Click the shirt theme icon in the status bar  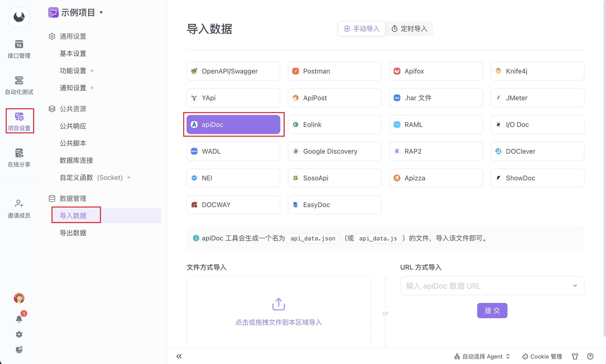[575, 356]
